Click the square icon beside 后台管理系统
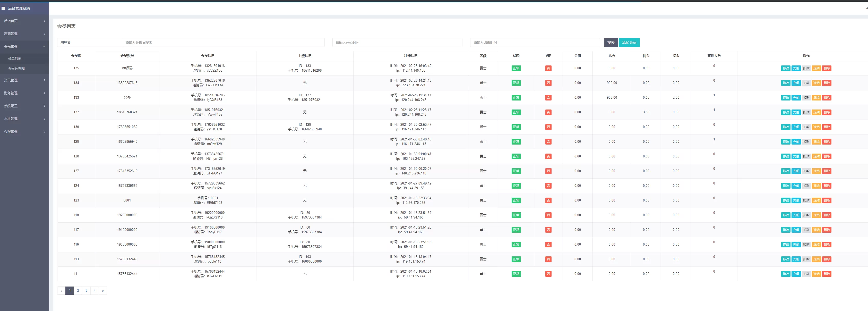Screen dimensions: 868x311 (3, 8)
